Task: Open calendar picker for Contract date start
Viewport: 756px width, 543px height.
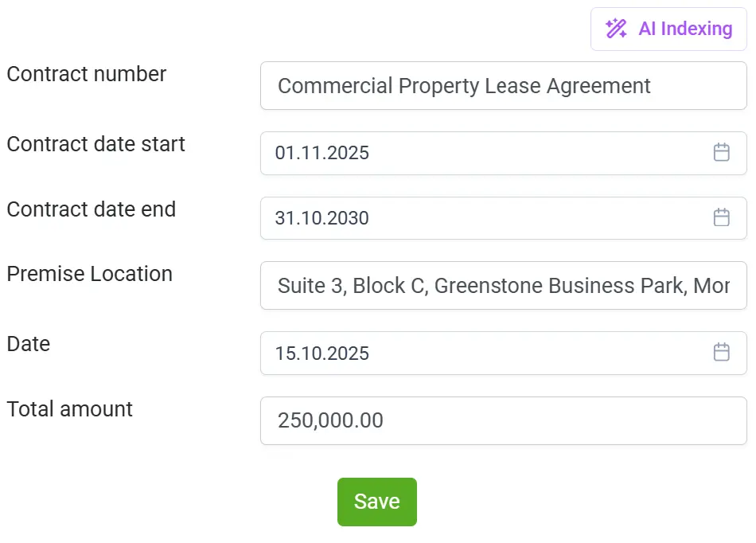Action: point(721,153)
